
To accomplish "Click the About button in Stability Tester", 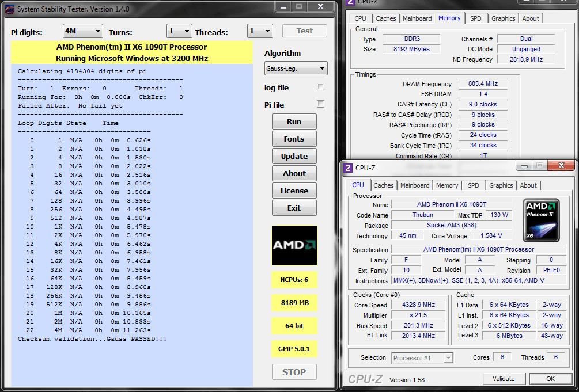I will point(294,173).
